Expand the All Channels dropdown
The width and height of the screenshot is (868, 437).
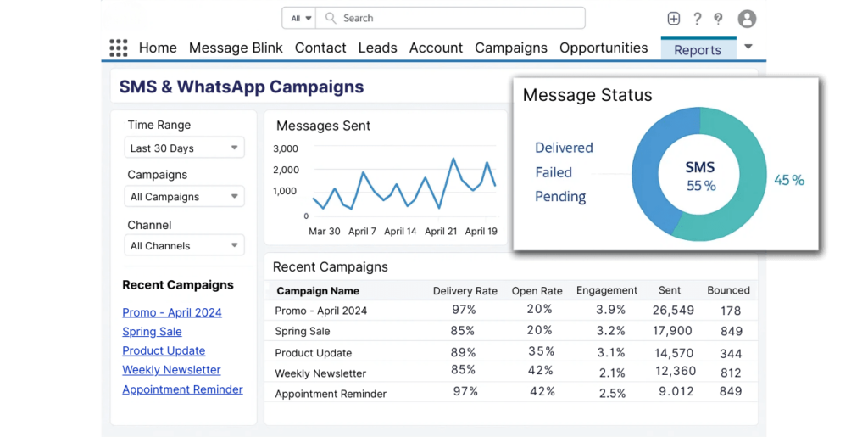click(184, 246)
